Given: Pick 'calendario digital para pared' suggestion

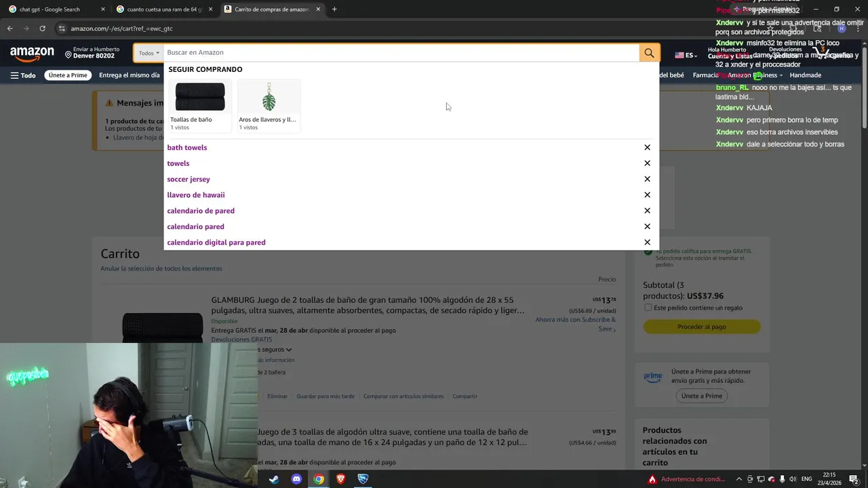Looking at the screenshot, I should (x=216, y=243).
